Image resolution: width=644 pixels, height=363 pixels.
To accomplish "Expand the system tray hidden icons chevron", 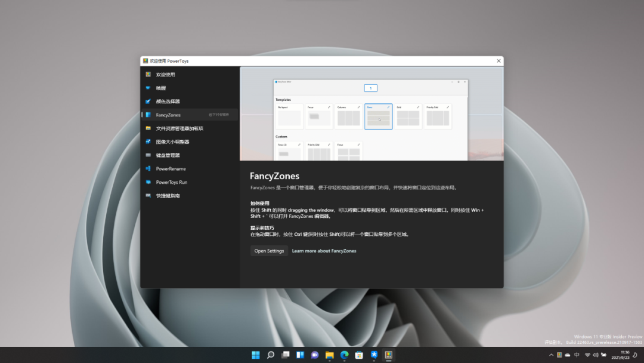I will [551, 355].
